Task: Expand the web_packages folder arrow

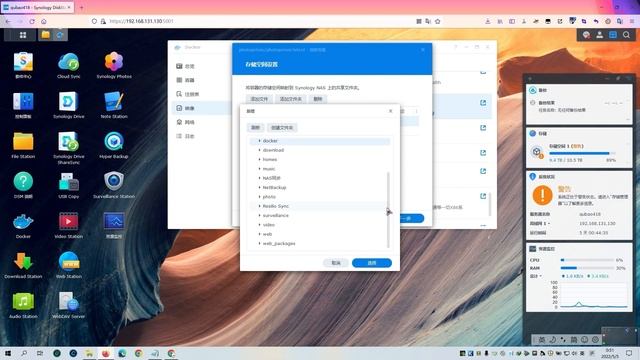Action: [x=259, y=244]
